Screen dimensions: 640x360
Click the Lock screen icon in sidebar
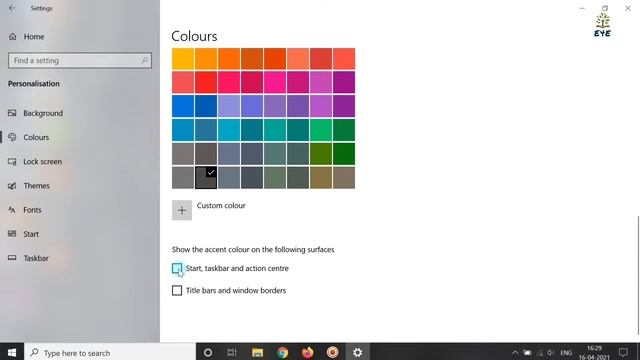pos(12,161)
